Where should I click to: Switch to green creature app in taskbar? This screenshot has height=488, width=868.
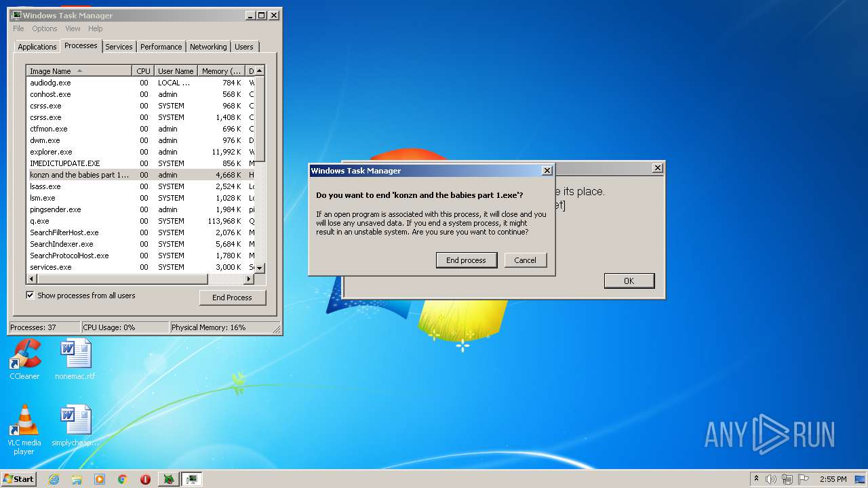[168, 479]
